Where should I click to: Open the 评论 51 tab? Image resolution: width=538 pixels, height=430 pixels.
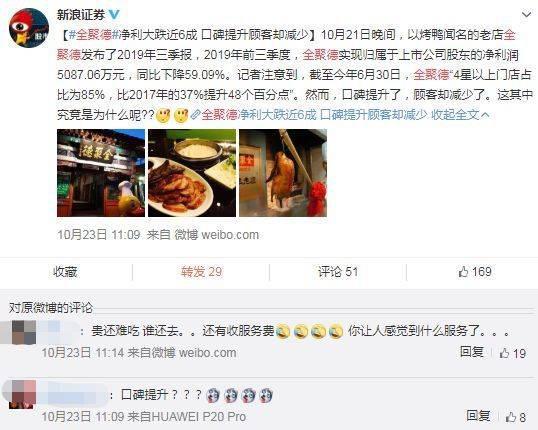(x=338, y=272)
